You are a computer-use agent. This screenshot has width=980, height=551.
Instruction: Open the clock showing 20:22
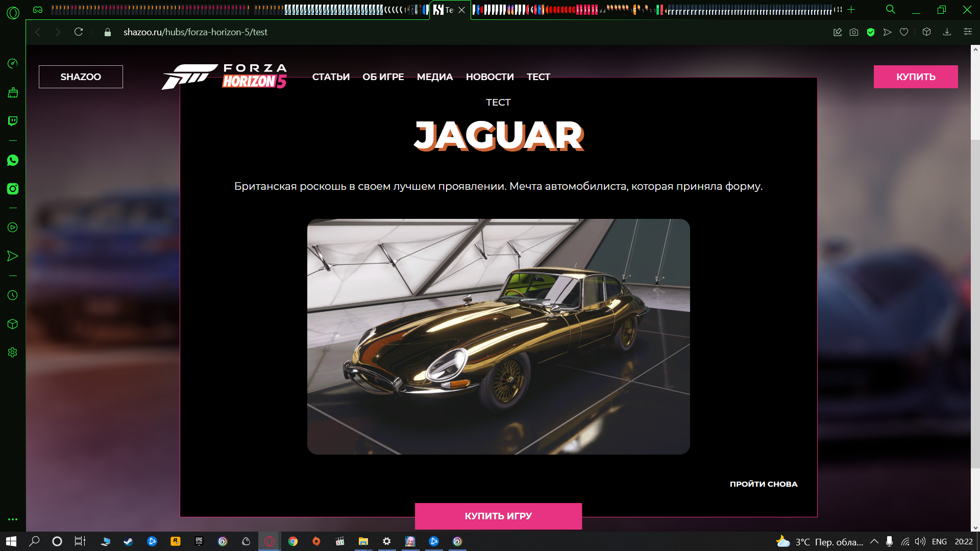click(x=964, y=542)
